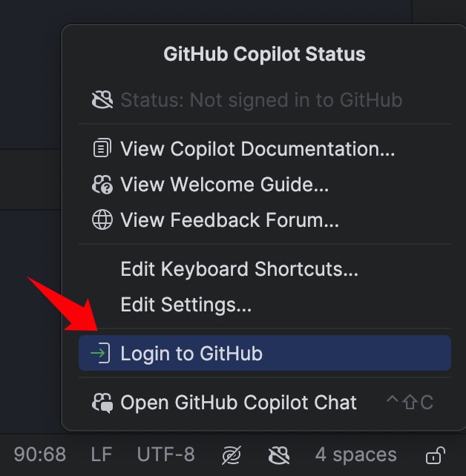Viewport: 466px width, 476px height.
Task: Click the Login to GitHub menu item
Action: (x=265, y=353)
